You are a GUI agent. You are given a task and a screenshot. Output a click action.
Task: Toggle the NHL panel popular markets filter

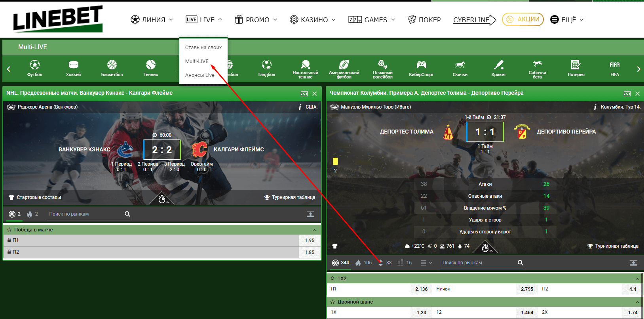click(32, 214)
